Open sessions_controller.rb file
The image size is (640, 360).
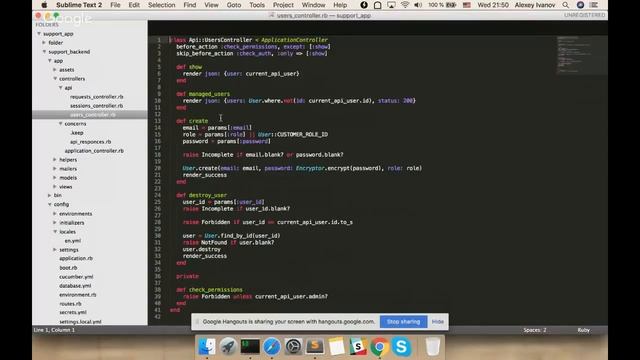[x=96, y=106]
